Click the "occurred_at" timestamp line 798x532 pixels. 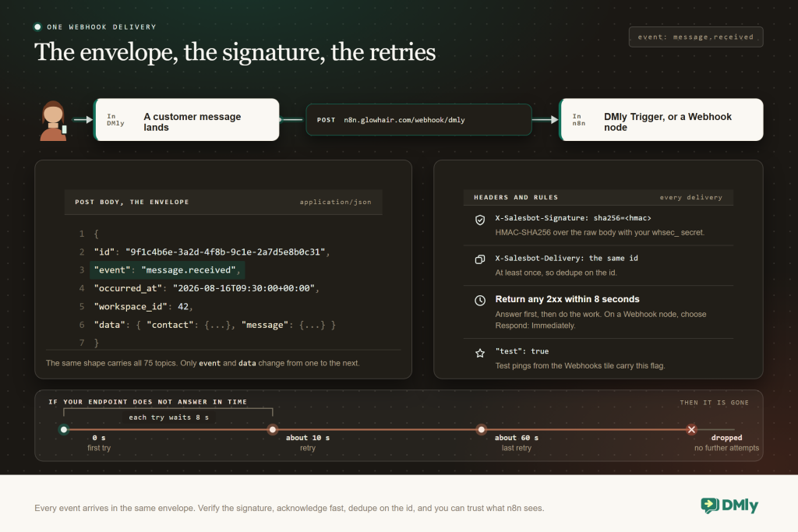tap(207, 288)
